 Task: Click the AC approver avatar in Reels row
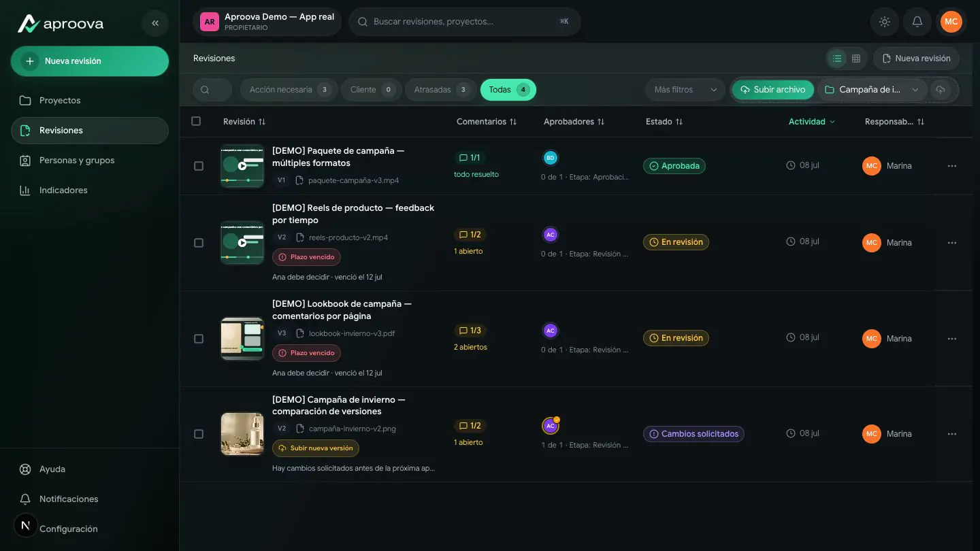551,235
